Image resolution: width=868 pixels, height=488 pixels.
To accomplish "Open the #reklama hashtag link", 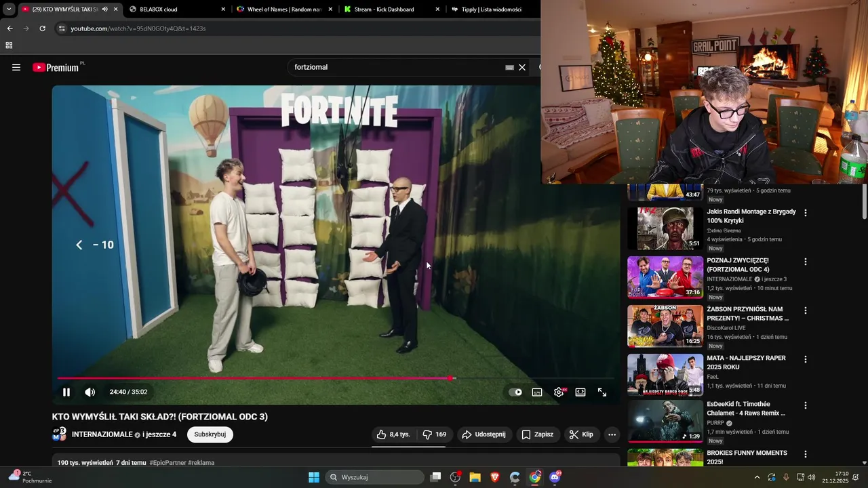I will [x=201, y=463].
